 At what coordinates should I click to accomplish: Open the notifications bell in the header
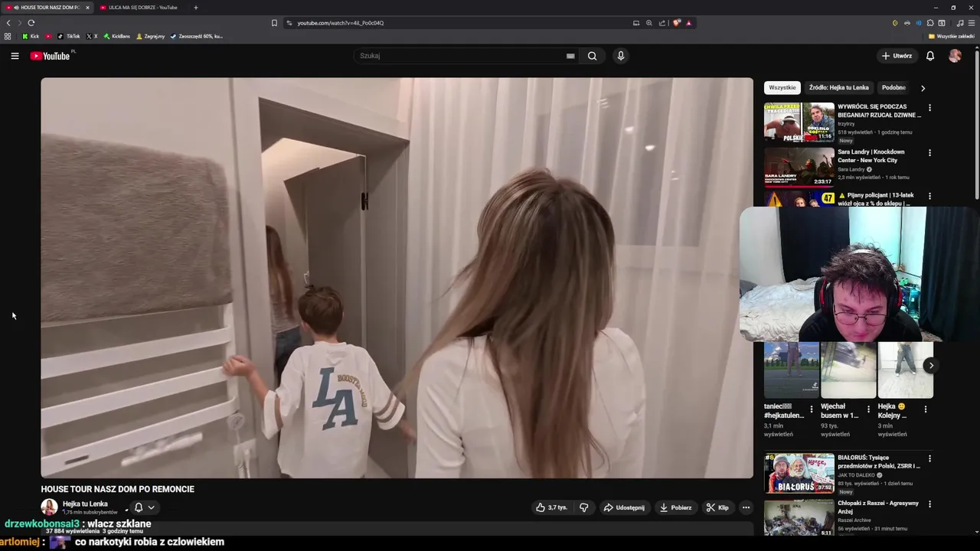930,56
